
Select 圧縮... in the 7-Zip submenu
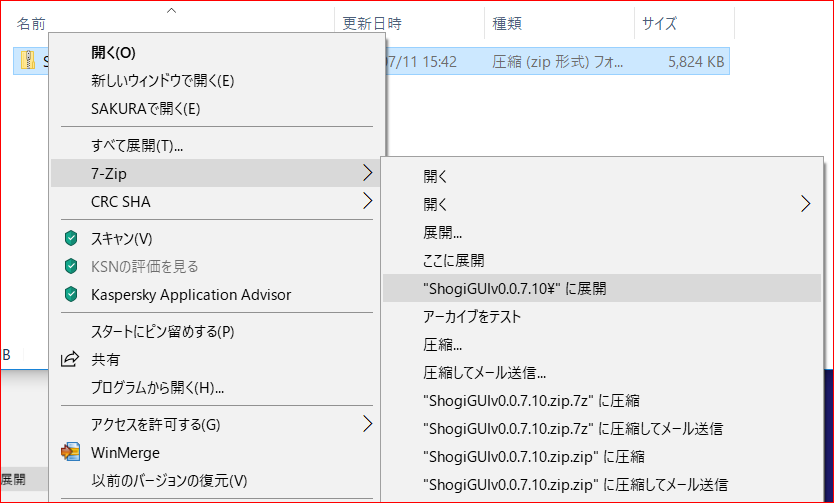[602, 345]
